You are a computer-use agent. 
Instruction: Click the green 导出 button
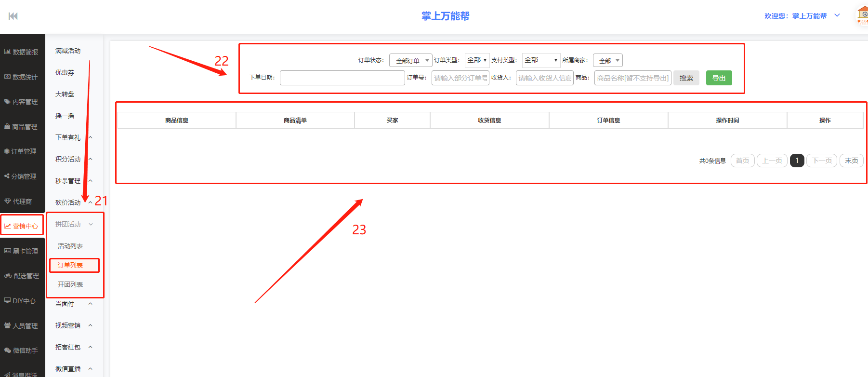pos(719,78)
